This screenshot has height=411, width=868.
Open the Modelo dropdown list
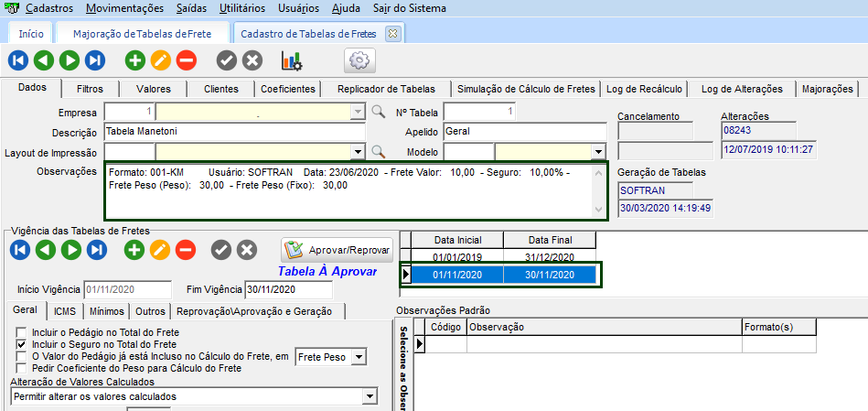[598, 152]
